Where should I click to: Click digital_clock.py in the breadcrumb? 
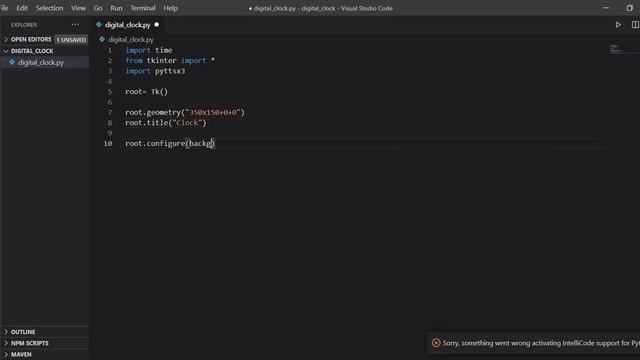point(131,40)
